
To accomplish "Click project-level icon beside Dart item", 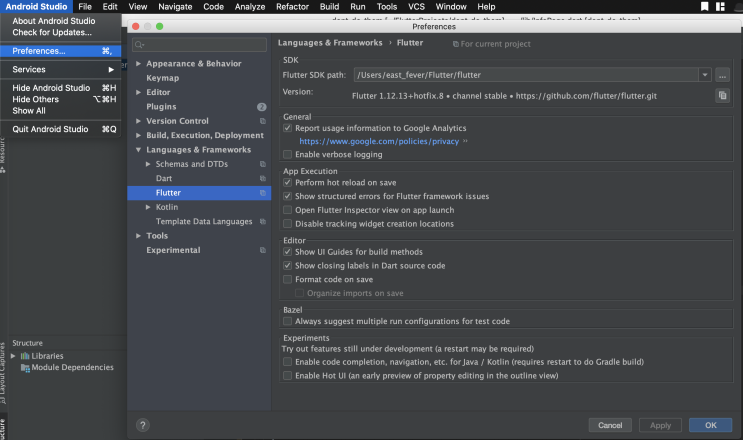I will tap(263, 179).
